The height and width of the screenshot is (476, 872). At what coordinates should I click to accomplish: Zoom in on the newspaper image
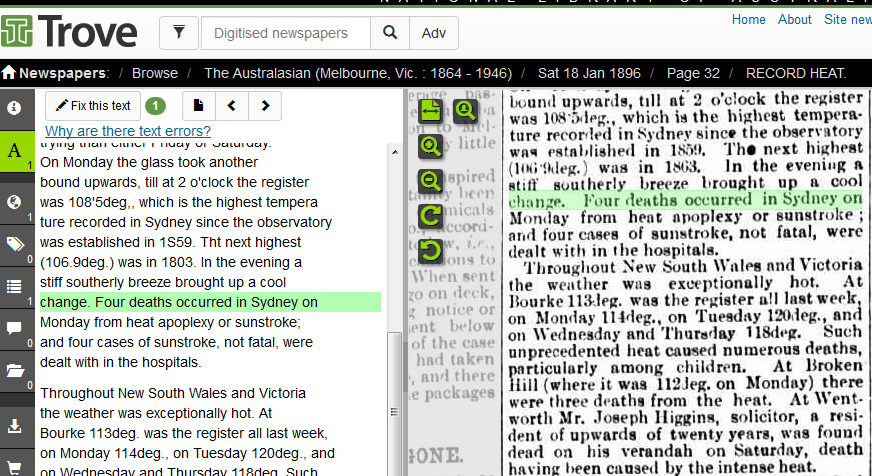click(x=431, y=146)
